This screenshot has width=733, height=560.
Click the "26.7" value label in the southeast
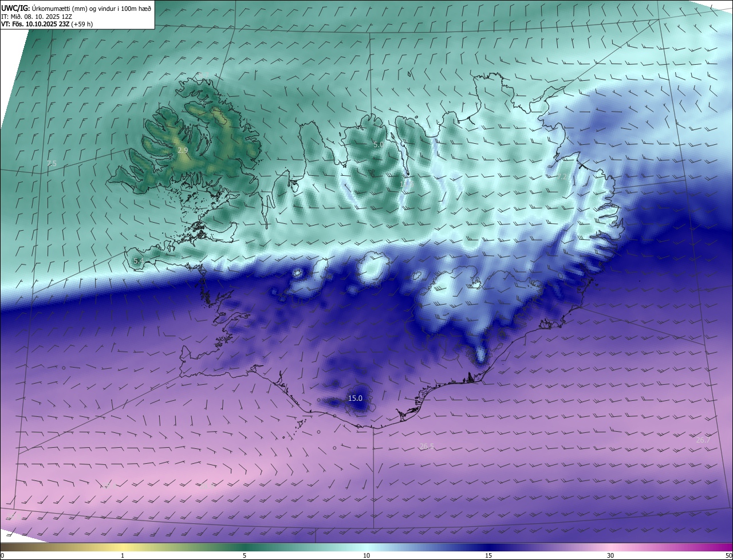click(x=703, y=440)
